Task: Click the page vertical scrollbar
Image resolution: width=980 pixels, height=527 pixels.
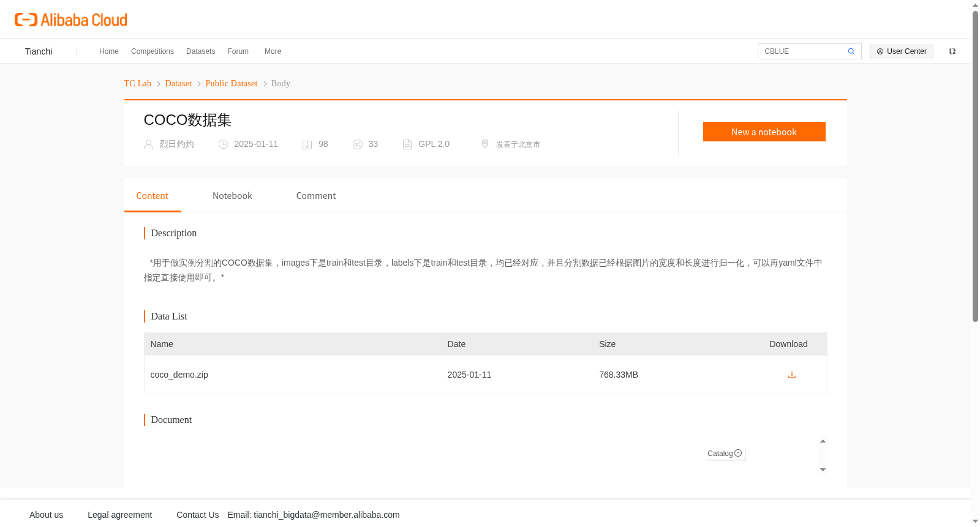Action: click(975, 166)
